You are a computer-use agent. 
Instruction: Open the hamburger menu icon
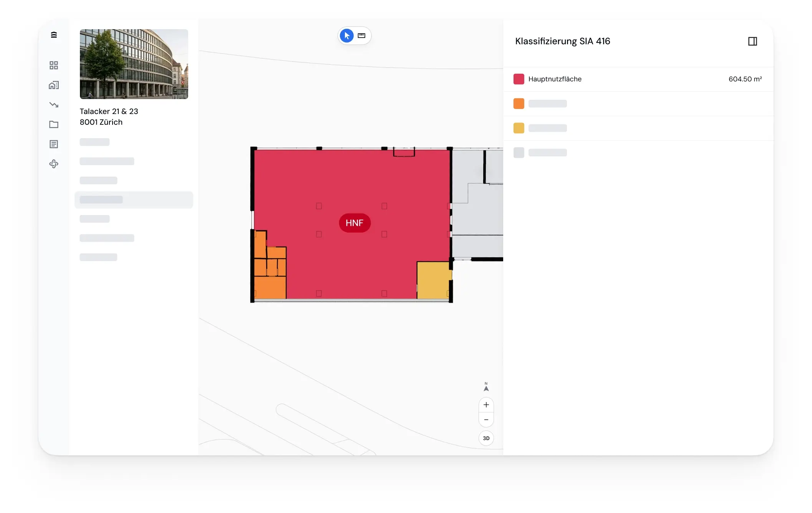pyautogui.click(x=54, y=35)
